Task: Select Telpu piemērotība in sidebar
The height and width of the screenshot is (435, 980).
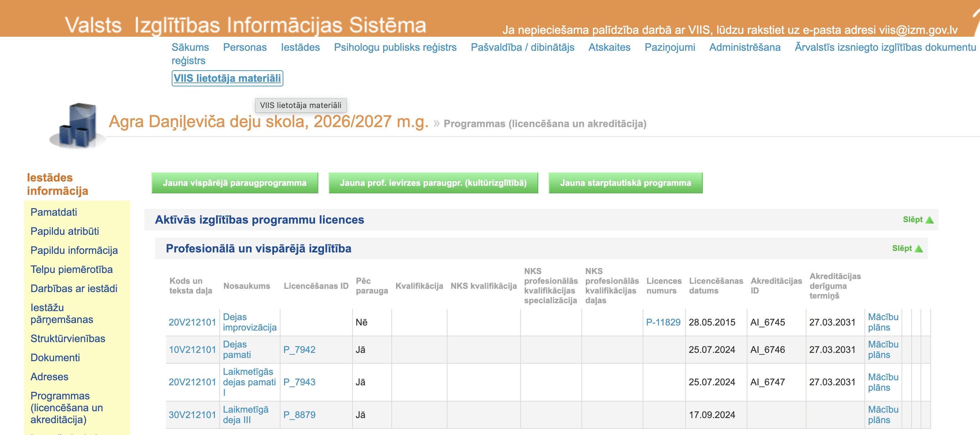Action: [72, 269]
